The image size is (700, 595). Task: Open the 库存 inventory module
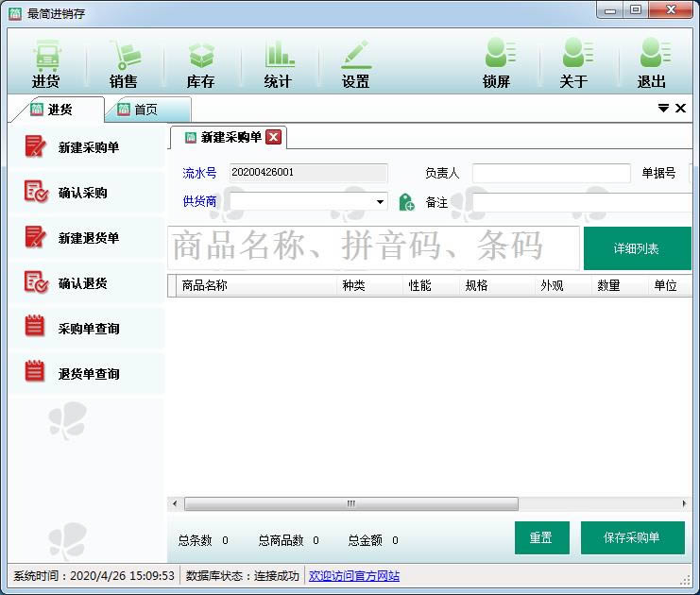click(201, 64)
